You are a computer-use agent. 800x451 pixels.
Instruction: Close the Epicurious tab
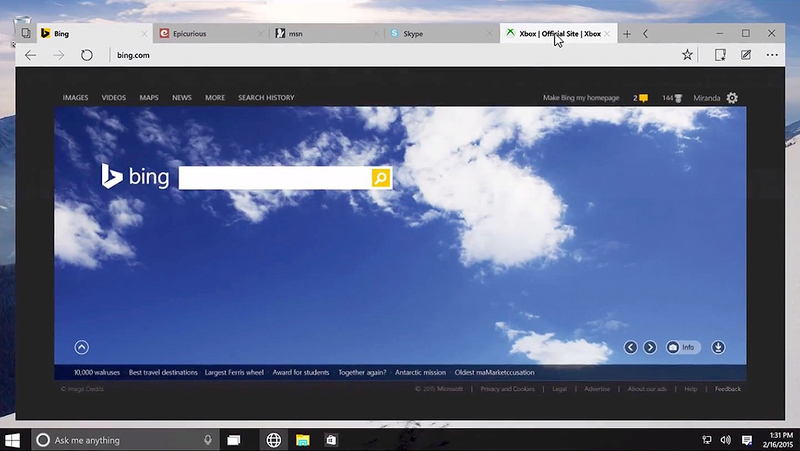(x=260, y=34)
